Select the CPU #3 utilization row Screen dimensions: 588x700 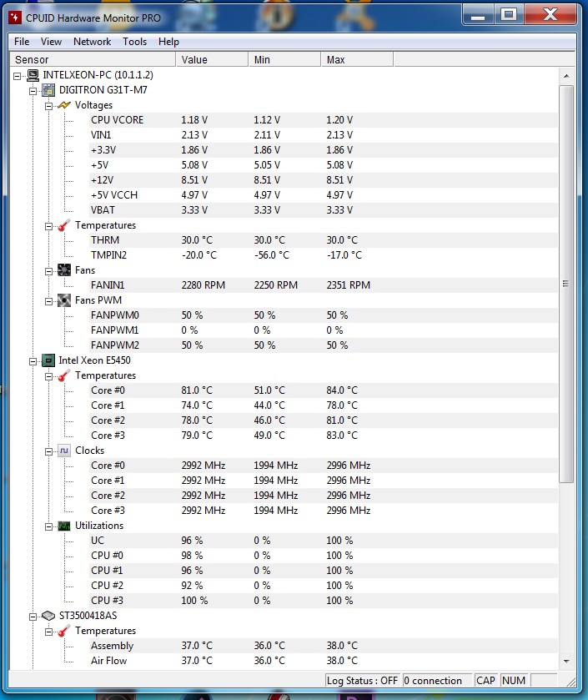click(x=324, y=601)
